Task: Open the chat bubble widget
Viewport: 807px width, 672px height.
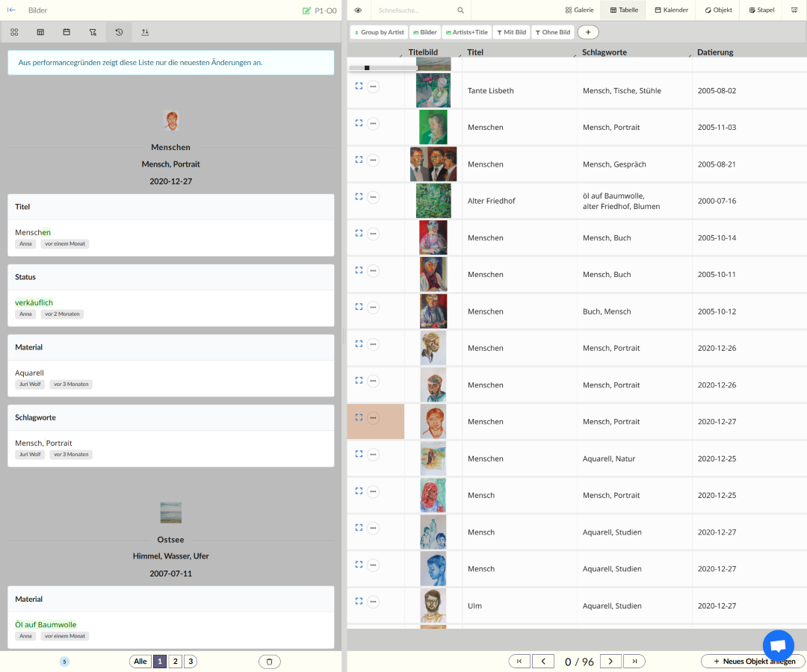Action: 778,646
